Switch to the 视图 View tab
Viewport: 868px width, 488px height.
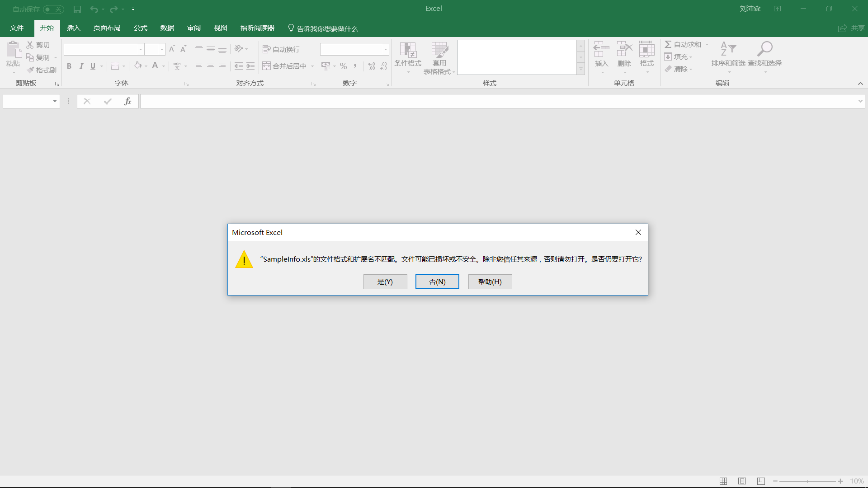click(221, 28)
